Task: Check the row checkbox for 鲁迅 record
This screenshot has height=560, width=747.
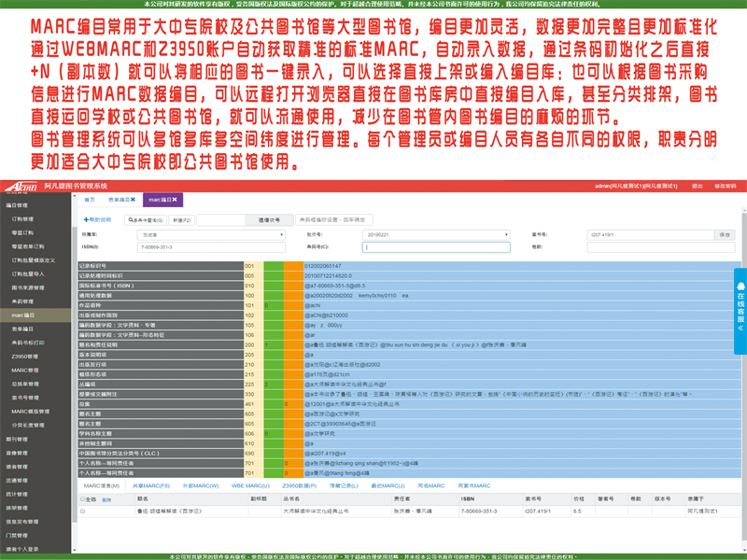Action: point(80,511)
